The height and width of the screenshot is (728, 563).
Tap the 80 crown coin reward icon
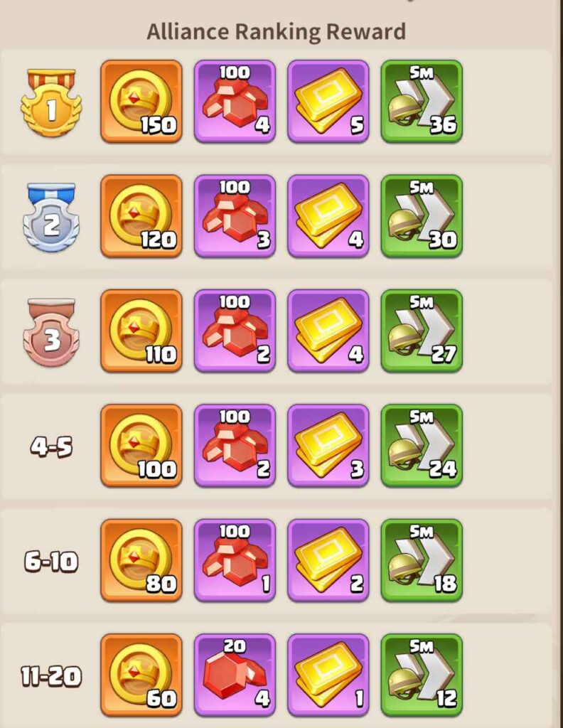click(141, 560)
